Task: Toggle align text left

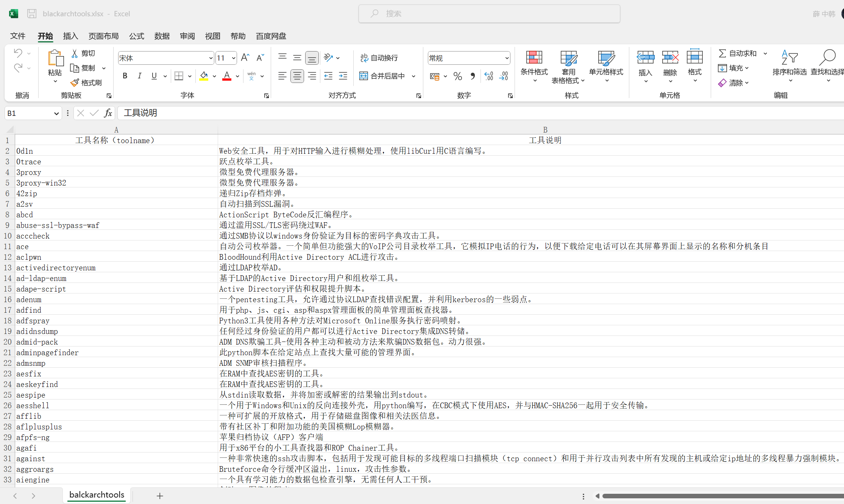Action: [282, 76]
